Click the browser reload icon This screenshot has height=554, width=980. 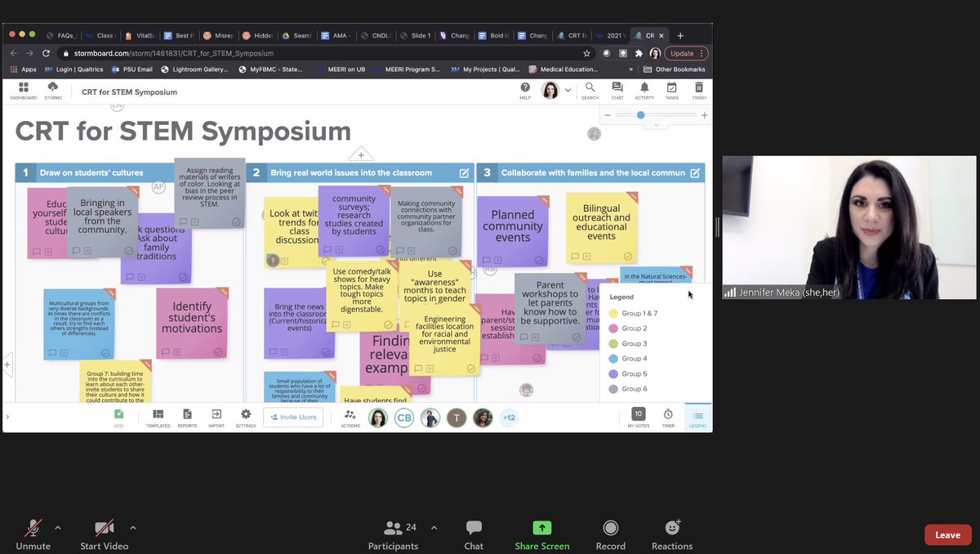[x=47, y=53]
